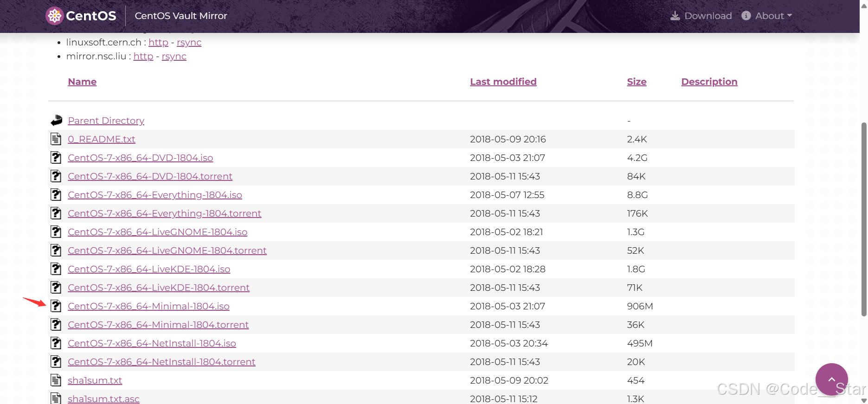This screenshot has height=404, width=868.
Task: Click the icon beside Everything-1804.iso
Action: (56, 195)
